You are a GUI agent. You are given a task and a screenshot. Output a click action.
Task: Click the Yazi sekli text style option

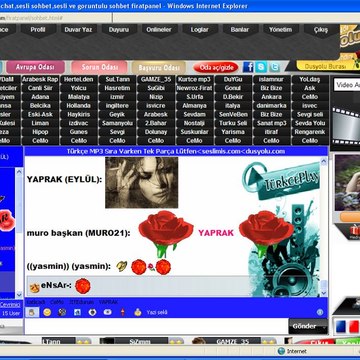pyautogui.click(x=157, y=313)
